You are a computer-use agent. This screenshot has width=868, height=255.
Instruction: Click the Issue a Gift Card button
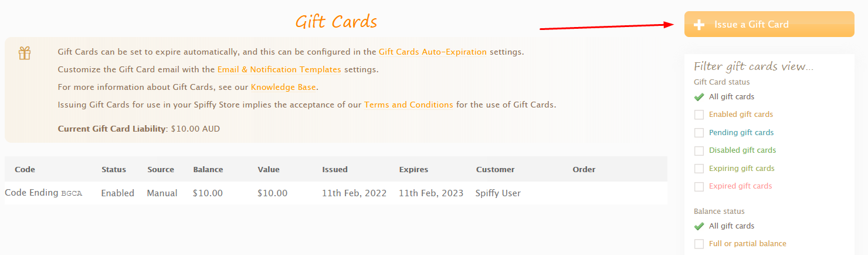pyautogui.click(x=769, y=24)
